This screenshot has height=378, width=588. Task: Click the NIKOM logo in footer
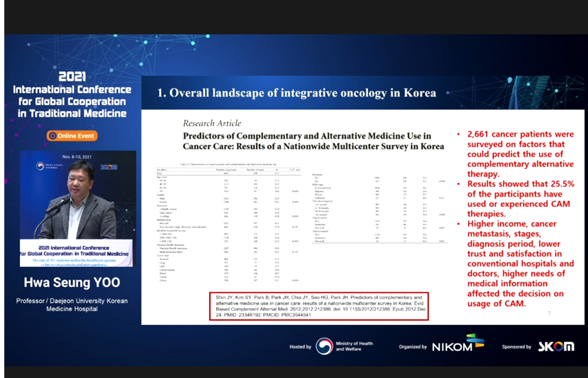pos(453,346)
